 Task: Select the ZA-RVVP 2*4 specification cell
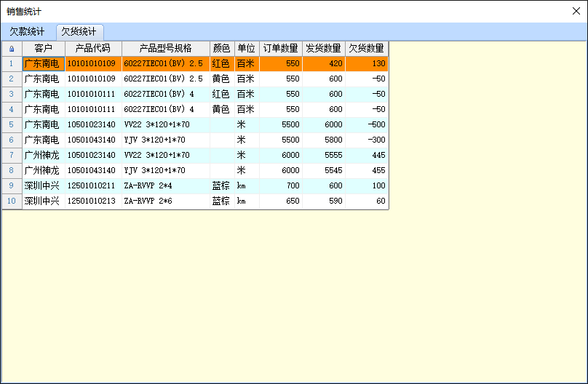[164, 185]
